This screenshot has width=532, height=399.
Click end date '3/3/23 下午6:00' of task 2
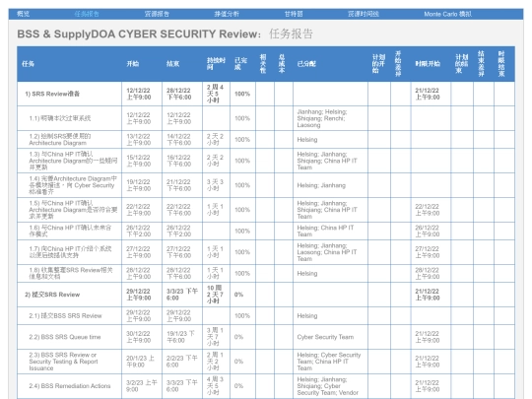(182, 295)
